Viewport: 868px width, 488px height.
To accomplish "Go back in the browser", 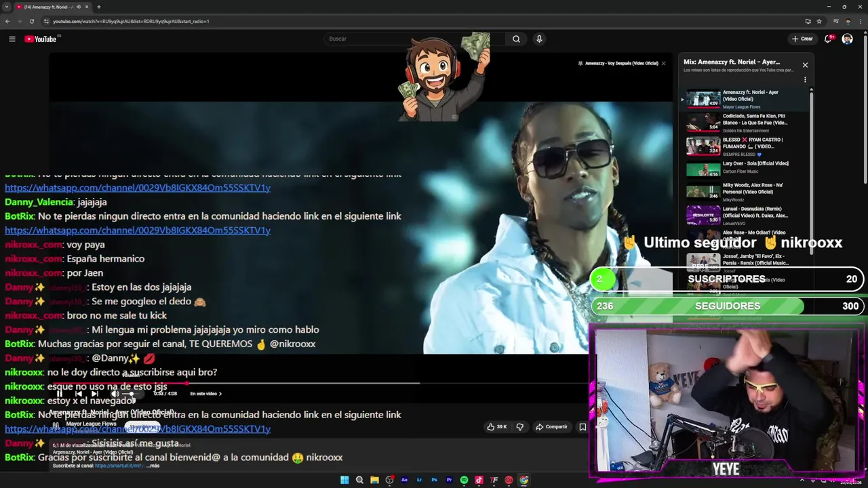I will pyautogui.click(x=7, y=21).
